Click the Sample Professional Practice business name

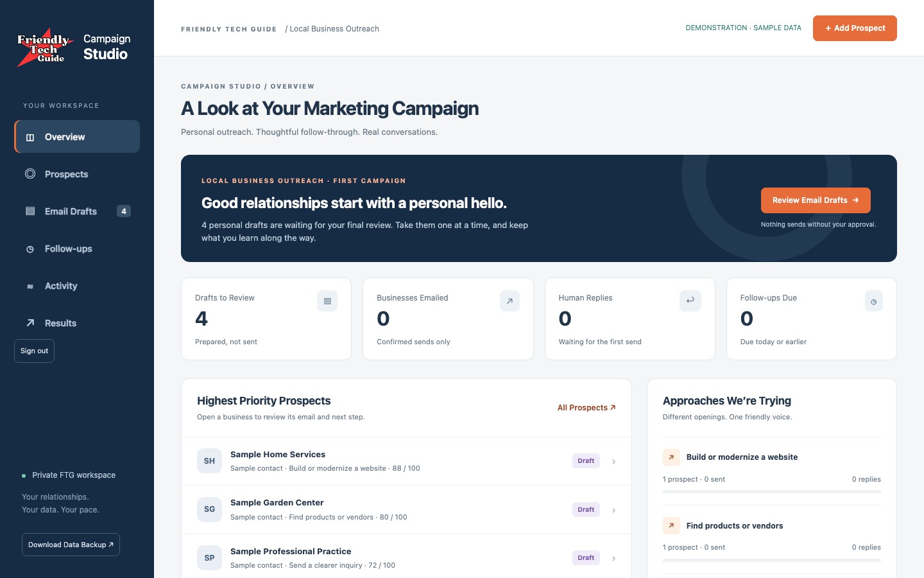click(x=291, y=551)
